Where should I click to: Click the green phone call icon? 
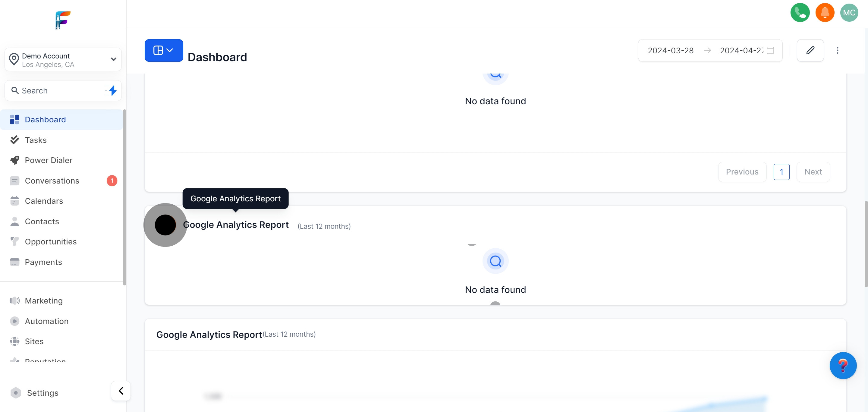(800, 12)
